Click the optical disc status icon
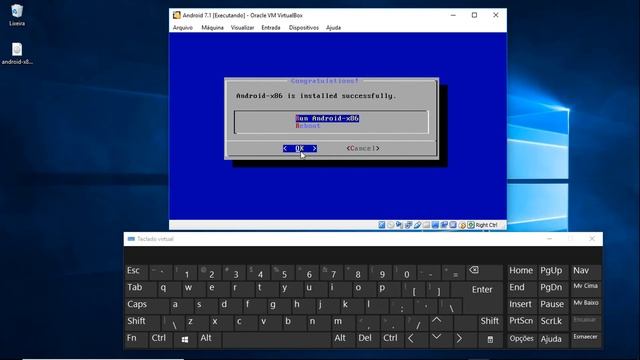Viewport: 640px width, 360px height. pos(391,225)
